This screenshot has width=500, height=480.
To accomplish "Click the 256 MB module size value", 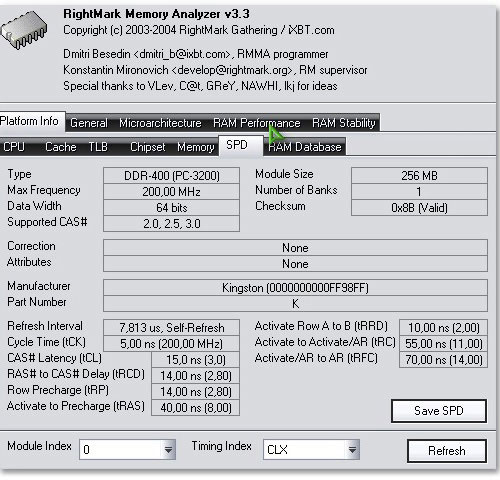I will pos(419,175).
